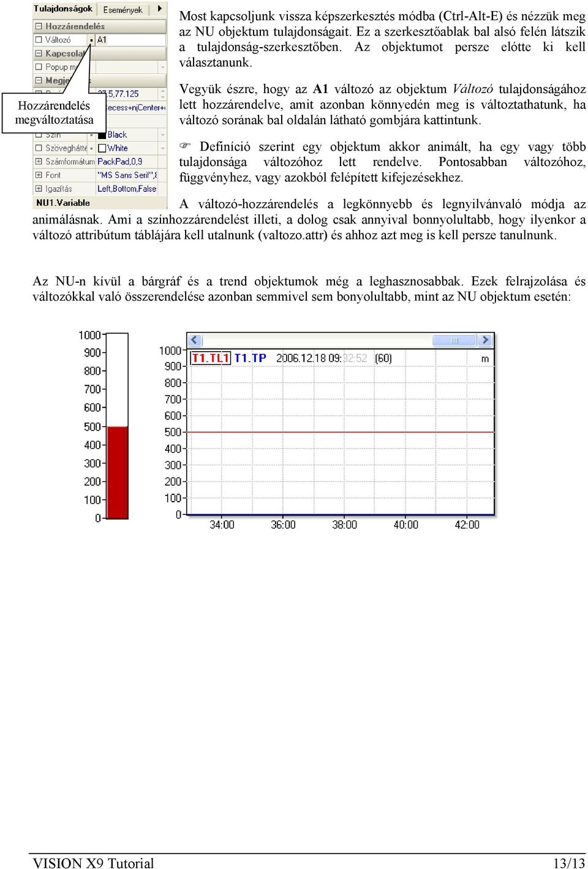Screen dimensions: 588x869
Task: Click the red trend line at 500
Action: (x=341, y=432)
